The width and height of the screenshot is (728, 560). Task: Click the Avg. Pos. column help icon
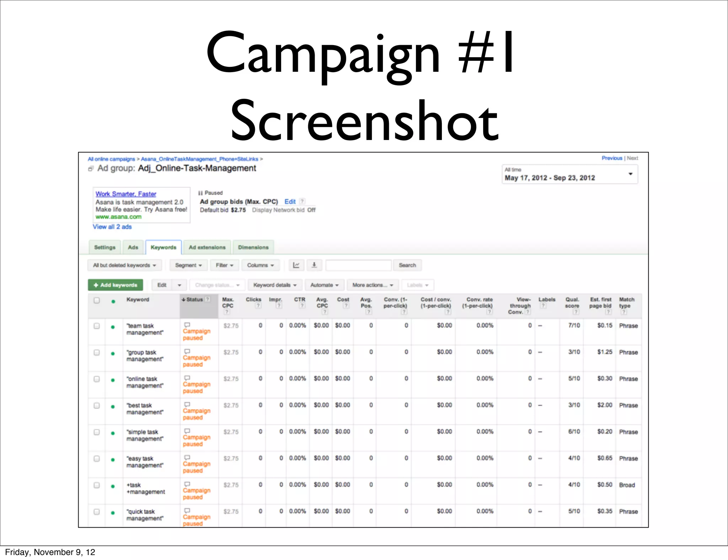click(x=369, y=312)
